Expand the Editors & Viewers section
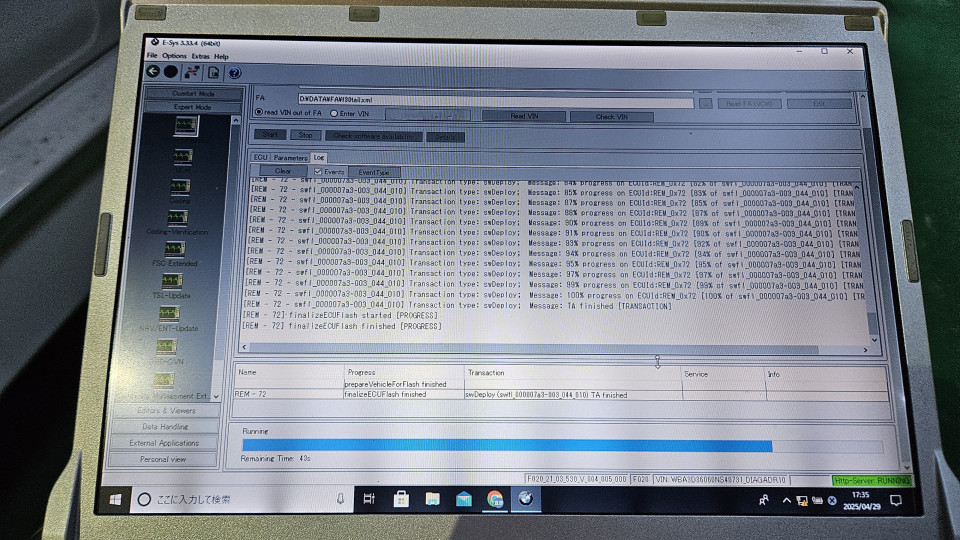 pos(166,410)
